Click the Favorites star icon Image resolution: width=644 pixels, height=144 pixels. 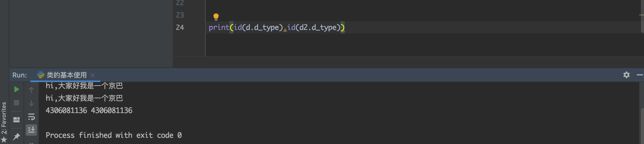[x=4, y=140]
